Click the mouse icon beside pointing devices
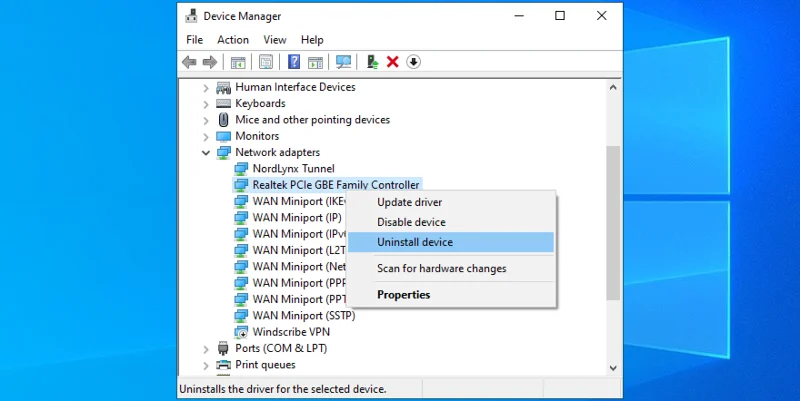Image resolution: width=800 pixels, height=401 pixels. pos(223,120)
